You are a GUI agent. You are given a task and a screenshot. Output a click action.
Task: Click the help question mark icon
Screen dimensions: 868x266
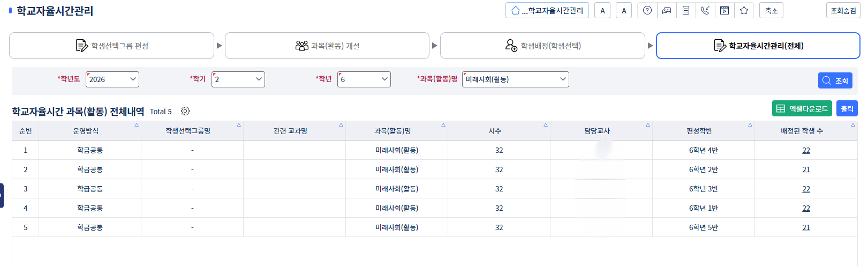coord(647,10)
